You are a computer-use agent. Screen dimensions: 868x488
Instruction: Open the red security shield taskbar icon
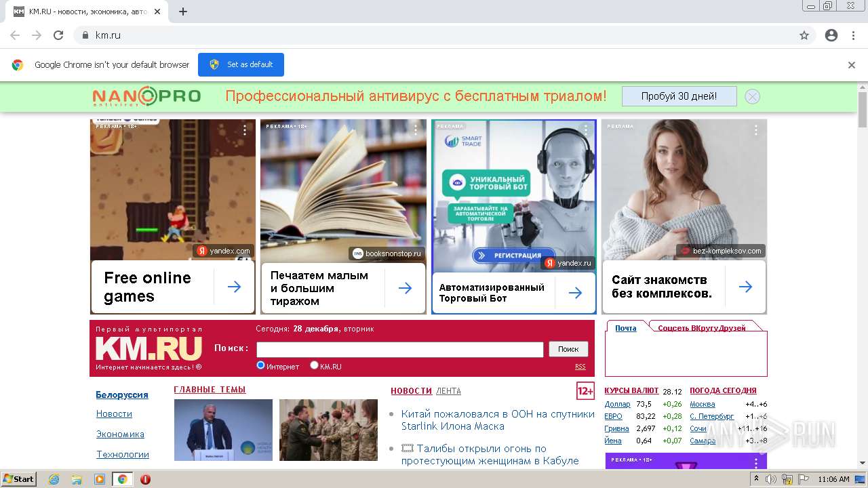pos(145,479)
